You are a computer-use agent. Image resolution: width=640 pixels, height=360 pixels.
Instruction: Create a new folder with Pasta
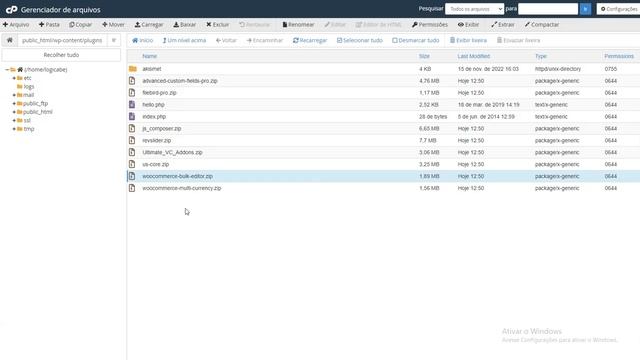[x=49, y=24]
